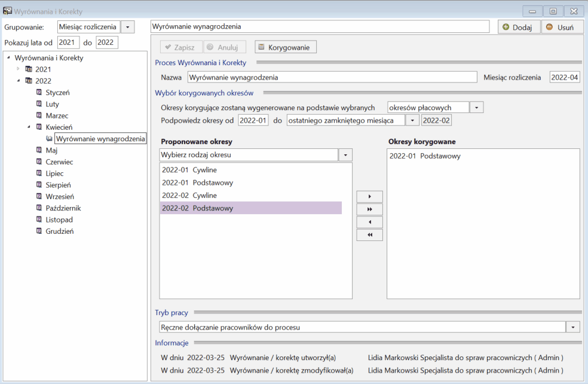The width and height of the screenshot is (588, 384).
Task: Open the Wybierz rodzaj okresu dropdown
Action: [345, 155]
